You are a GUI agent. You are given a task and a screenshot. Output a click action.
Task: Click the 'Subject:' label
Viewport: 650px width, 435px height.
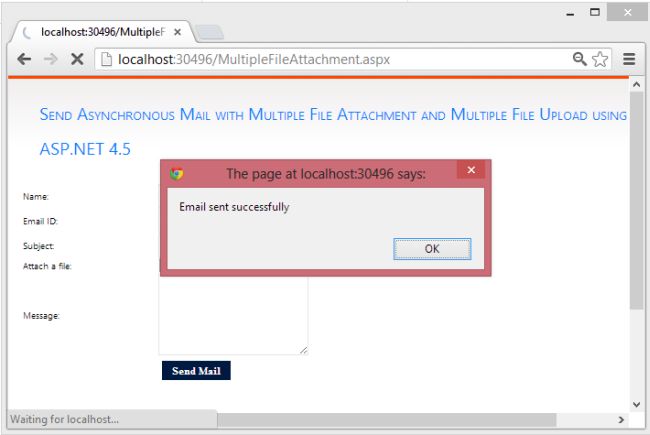[x=39, y=246]
